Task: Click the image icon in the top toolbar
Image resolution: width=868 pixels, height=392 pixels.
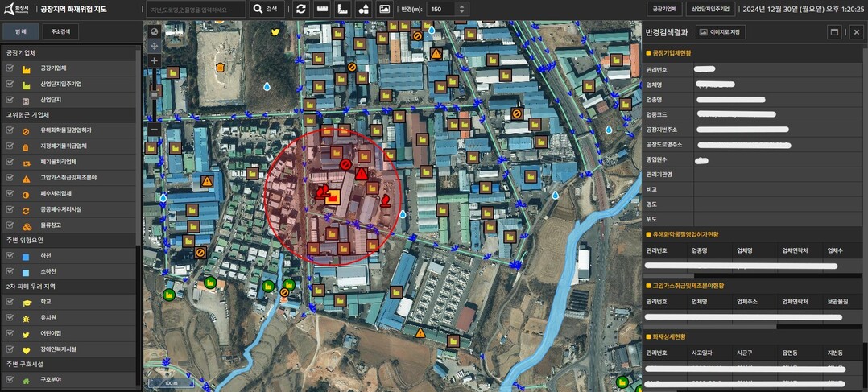Action: pyautogui.click(x=385, y=9)
